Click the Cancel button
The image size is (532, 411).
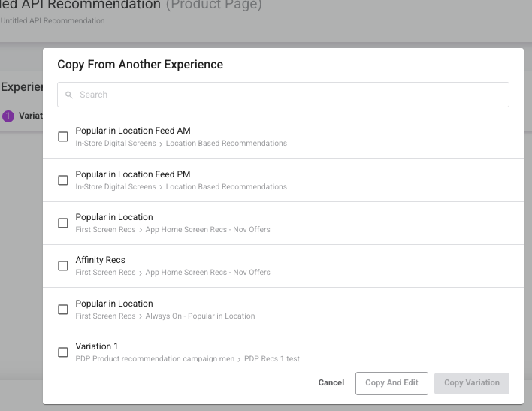click(x=331, y=383)
